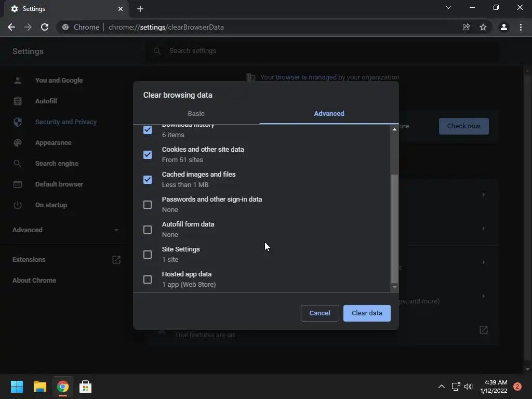Bookmark this page with the star icon

[x=483, y=27]
